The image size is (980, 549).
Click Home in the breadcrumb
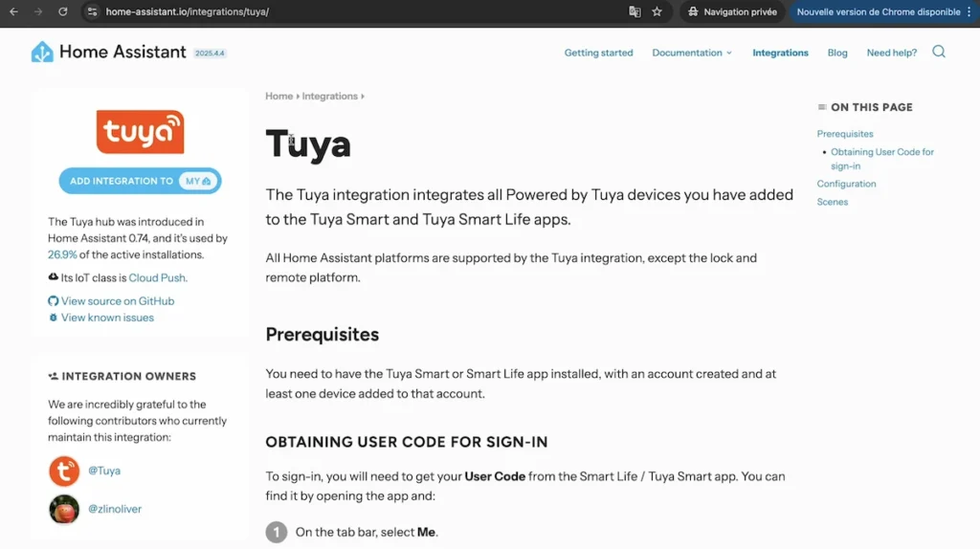(278, 97)
